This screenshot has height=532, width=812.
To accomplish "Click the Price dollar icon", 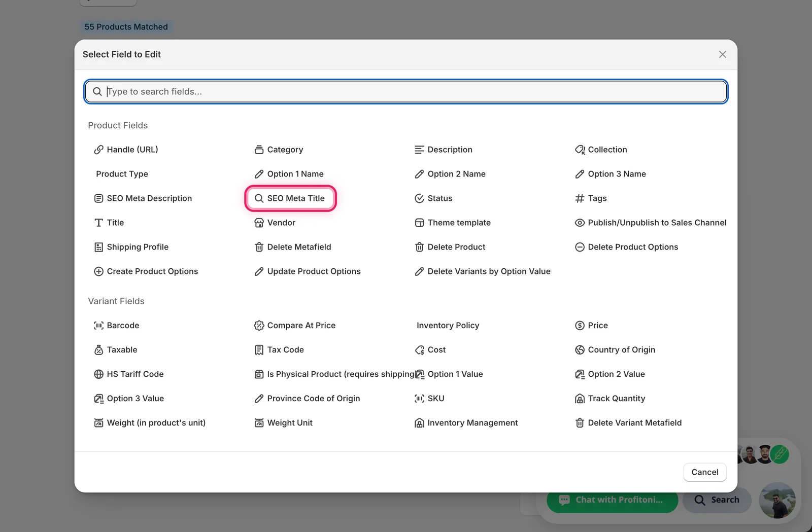I will pyautogui.click(x=580, y=326).
